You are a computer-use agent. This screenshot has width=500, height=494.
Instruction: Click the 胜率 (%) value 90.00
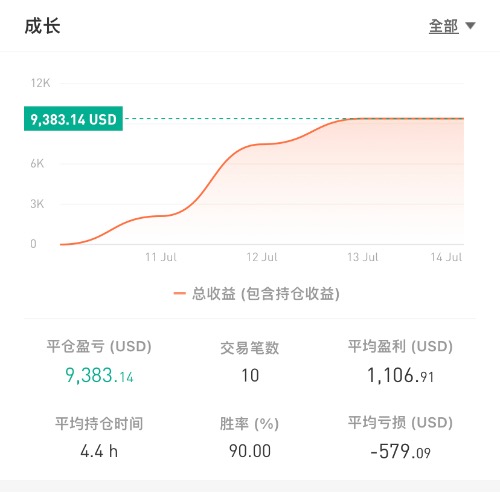tap(250, 451)
